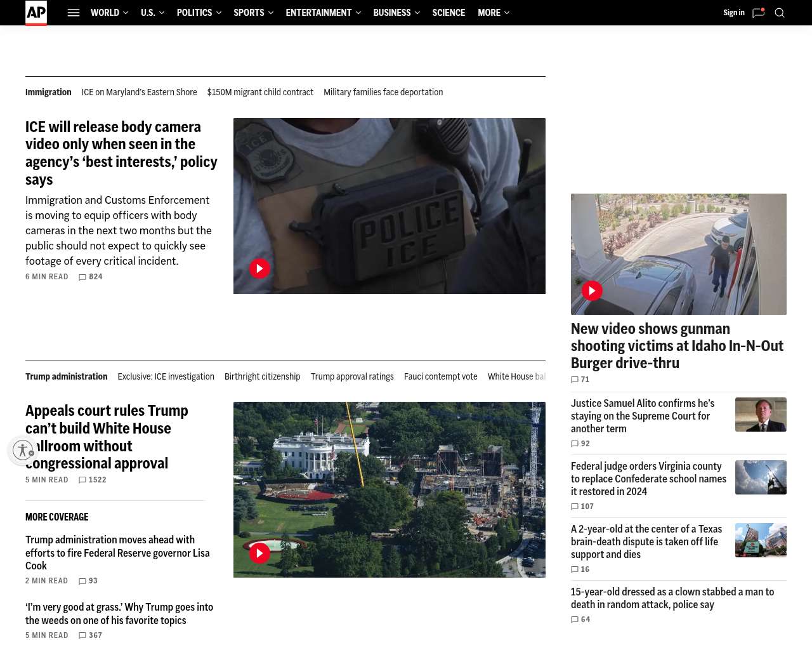This screenshot has height=650, width=812.
Task: Click the Sign in link
Action: (x=734, y=13)
